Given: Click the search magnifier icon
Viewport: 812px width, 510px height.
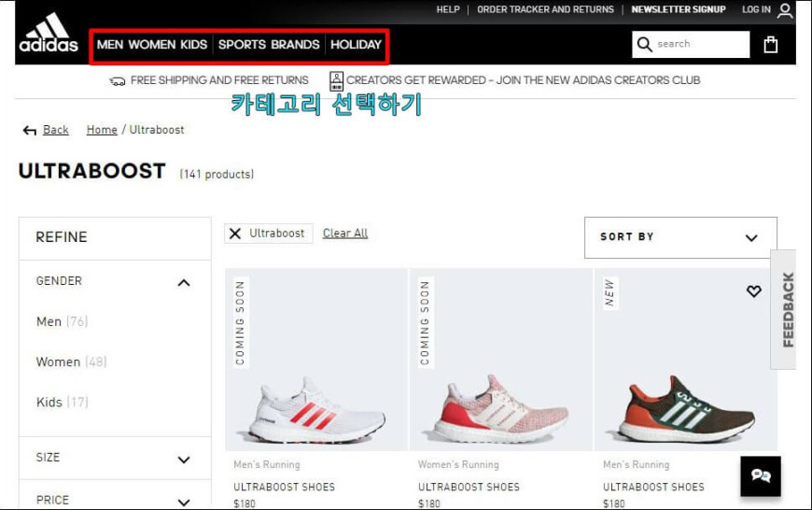Looking at the screenshot, I should click(x=644, y=44).
